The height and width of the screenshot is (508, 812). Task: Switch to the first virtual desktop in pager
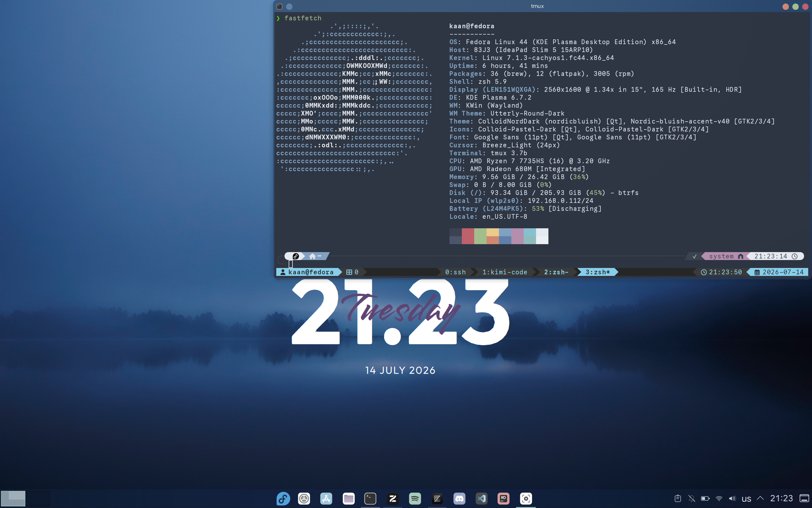13,498
